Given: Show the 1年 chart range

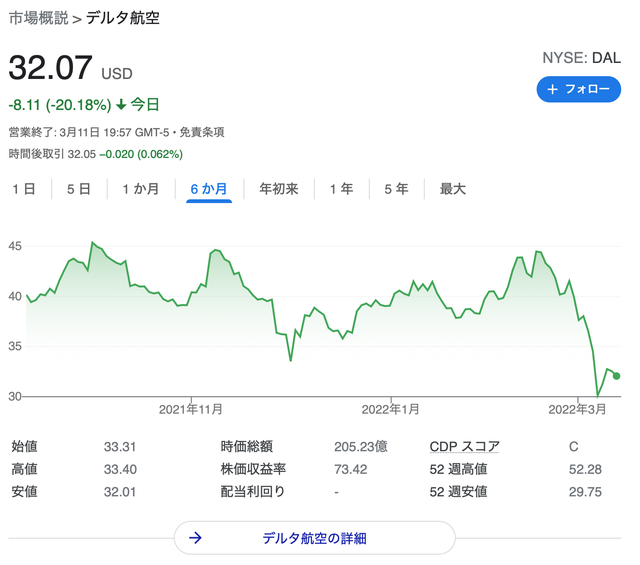Looking at the screenshot, I should [x=341, y=189].
